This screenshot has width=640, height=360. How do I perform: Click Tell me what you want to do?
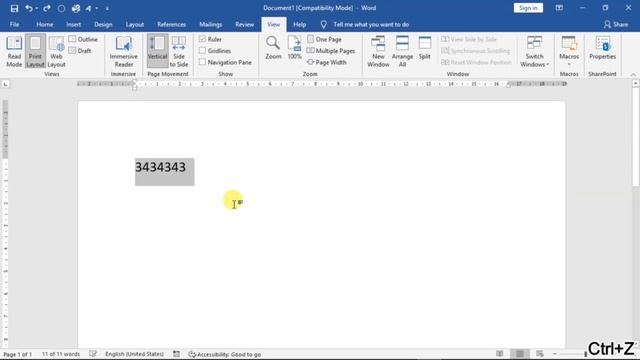(371, 24)
